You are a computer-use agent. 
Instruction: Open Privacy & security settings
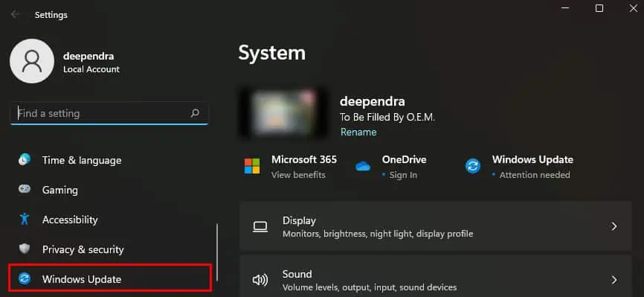(x=83, y=249)
